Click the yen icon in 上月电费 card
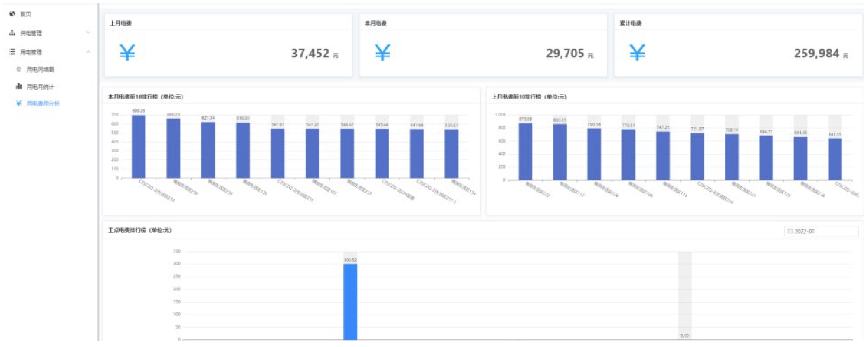Viewport: 868px width, 347px height. click(x=127, y=53)
